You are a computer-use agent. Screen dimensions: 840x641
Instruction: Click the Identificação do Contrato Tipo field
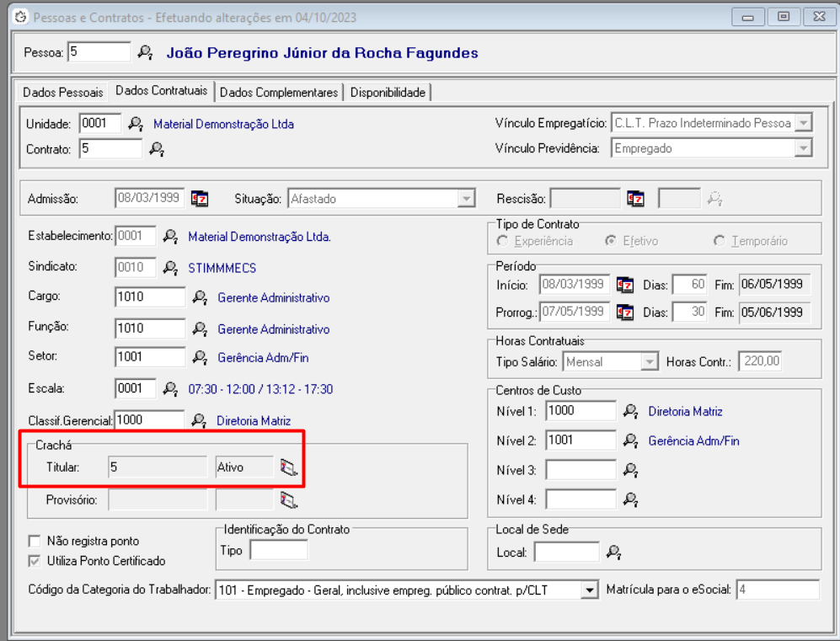(x=279, y=550)
